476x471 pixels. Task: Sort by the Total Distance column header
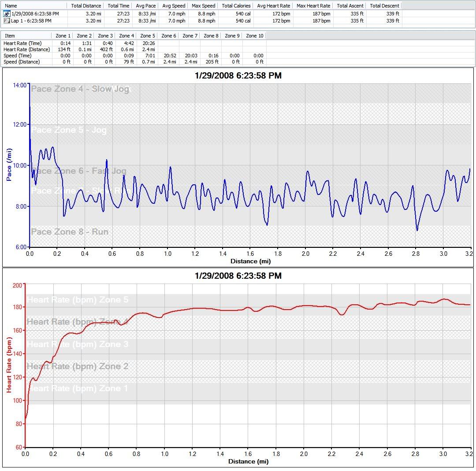(86, 6)
